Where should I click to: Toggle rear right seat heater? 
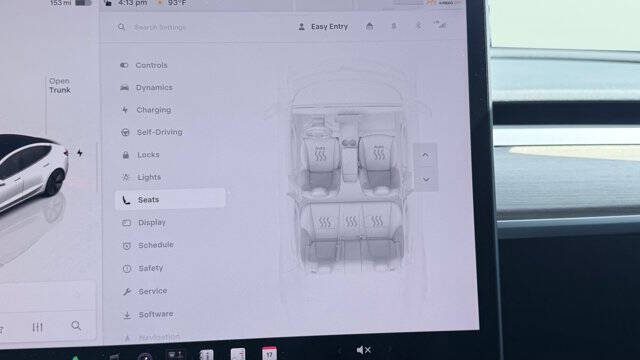(x=377, y=221)
